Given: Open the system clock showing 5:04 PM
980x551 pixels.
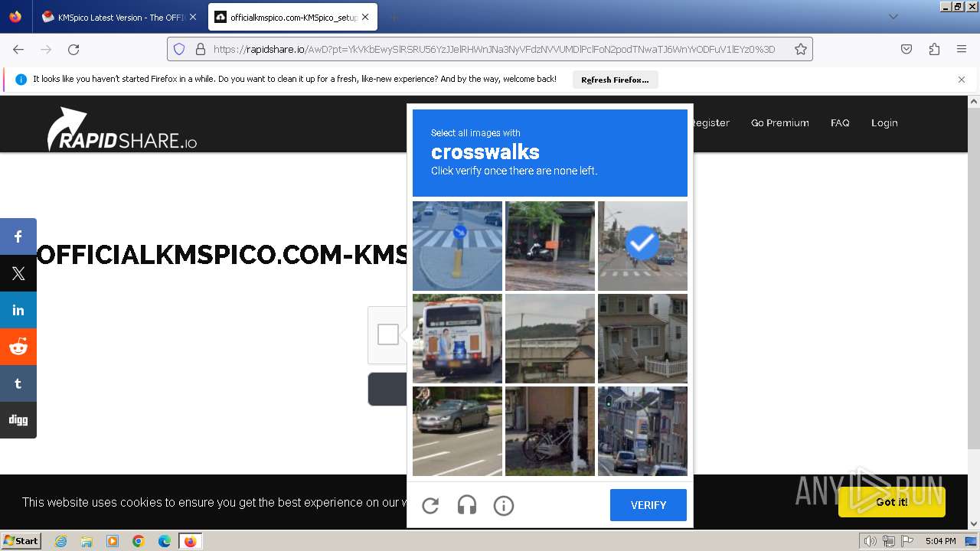Looking at the screenshot, I should click(x=940, y=541).
